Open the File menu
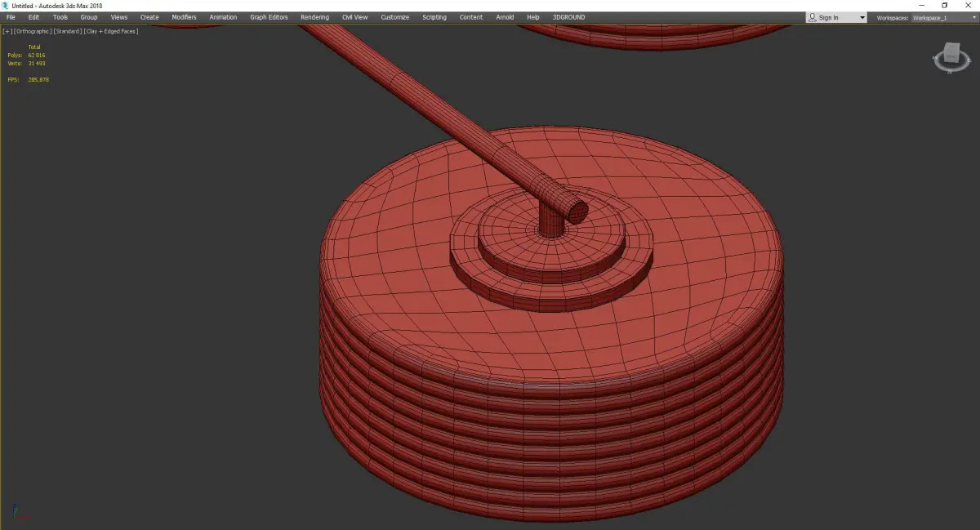Screen dimensions: 980x530 pos(11,17)
